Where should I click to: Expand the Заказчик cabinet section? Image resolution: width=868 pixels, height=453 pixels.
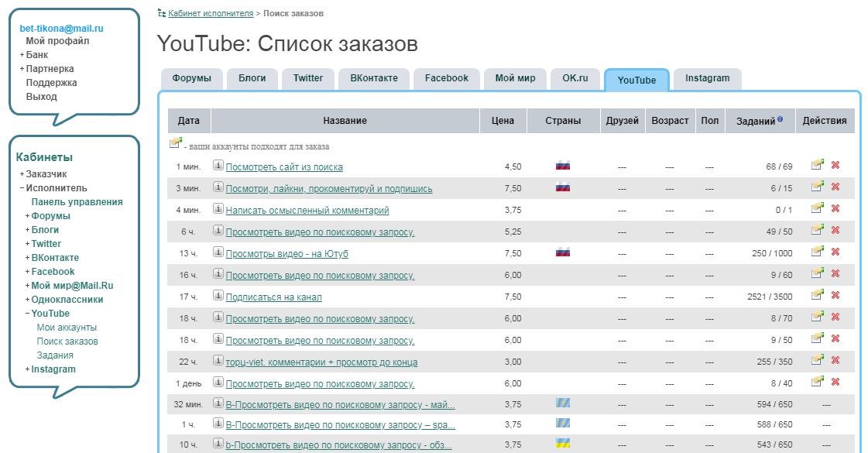(x=22, y=174)
